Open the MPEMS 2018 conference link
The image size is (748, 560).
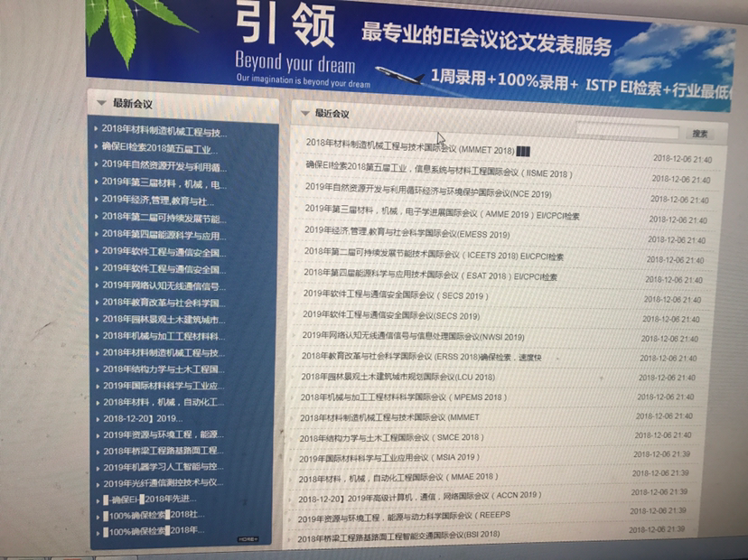404,397
